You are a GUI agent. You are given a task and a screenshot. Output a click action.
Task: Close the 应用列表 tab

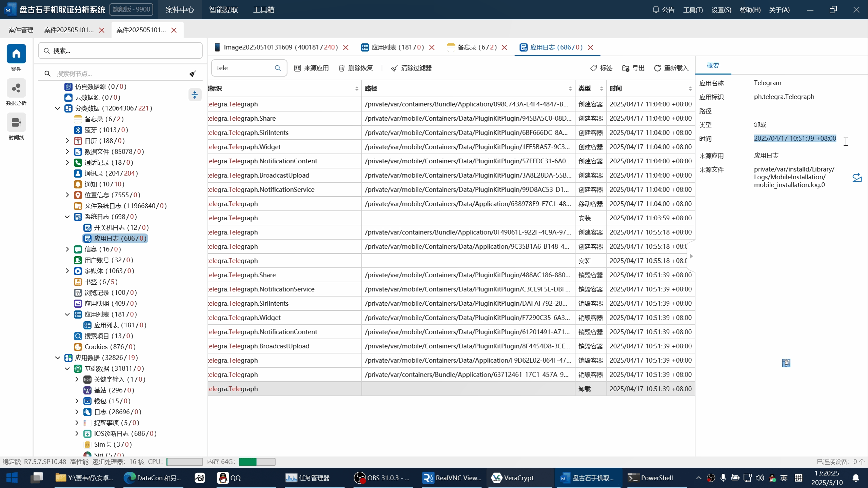432,47
